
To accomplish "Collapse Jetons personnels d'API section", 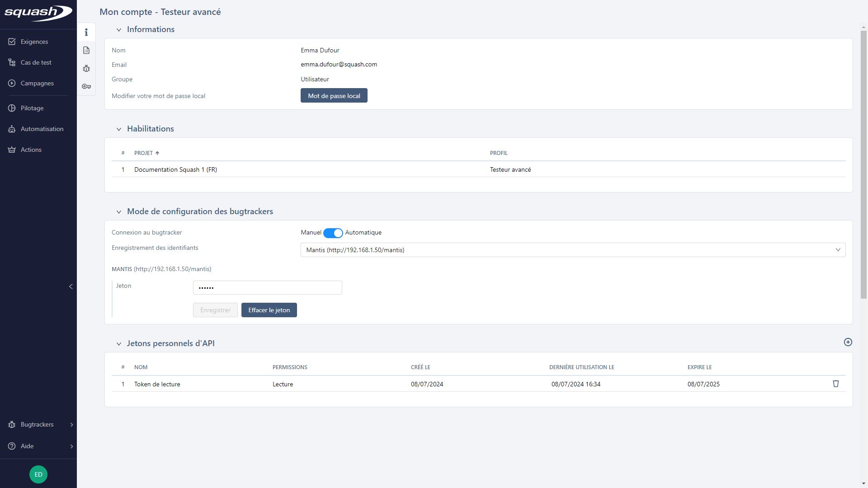I will pos(119,344).
